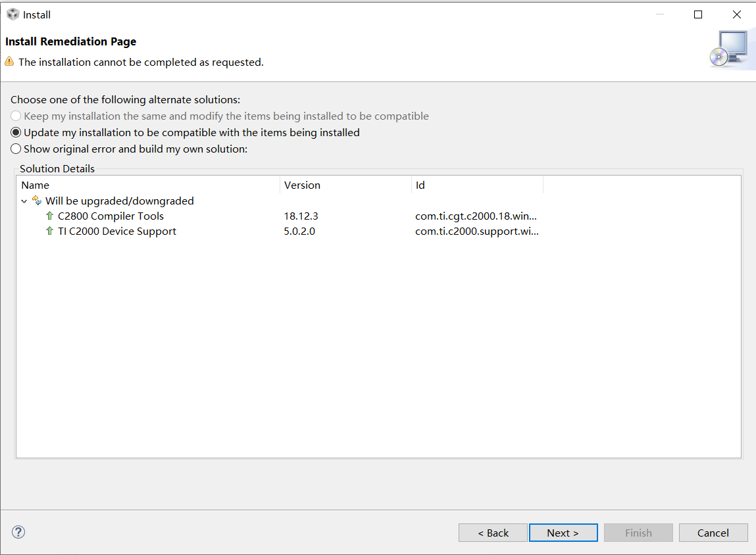Image resolution: width=756 pixels, height=555 pixels.
Task: Select "Keep my installation the same" radio option
Action: (x=16, y=116)
